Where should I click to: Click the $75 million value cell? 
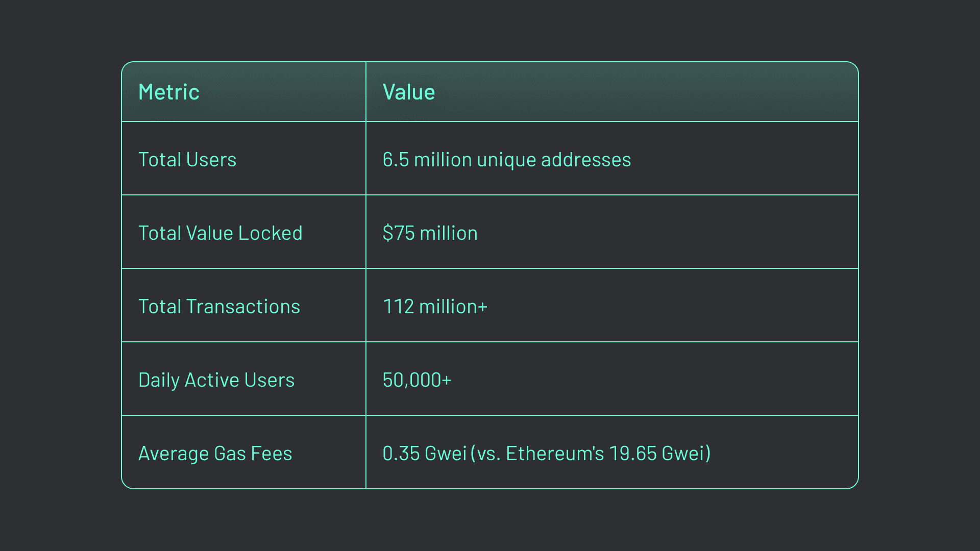(x=430, y=232)
